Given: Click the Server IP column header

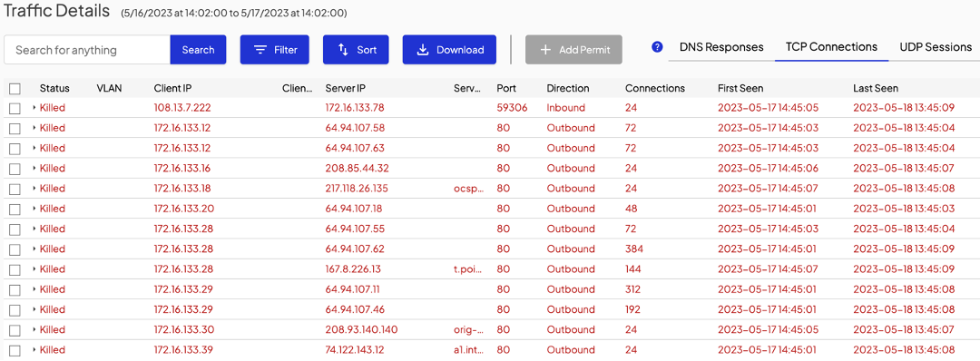Looking at the screenshot, I should pos(345,88).
